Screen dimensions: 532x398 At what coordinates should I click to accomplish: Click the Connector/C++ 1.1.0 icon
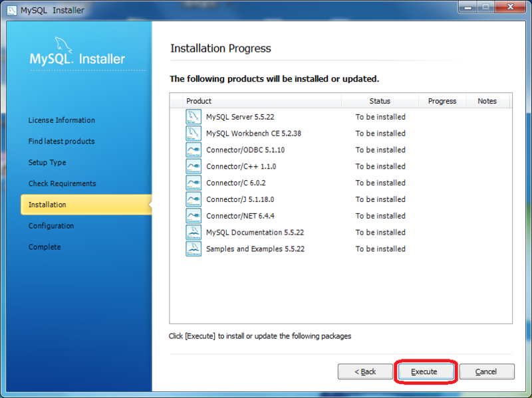click(x=194, y=166)
